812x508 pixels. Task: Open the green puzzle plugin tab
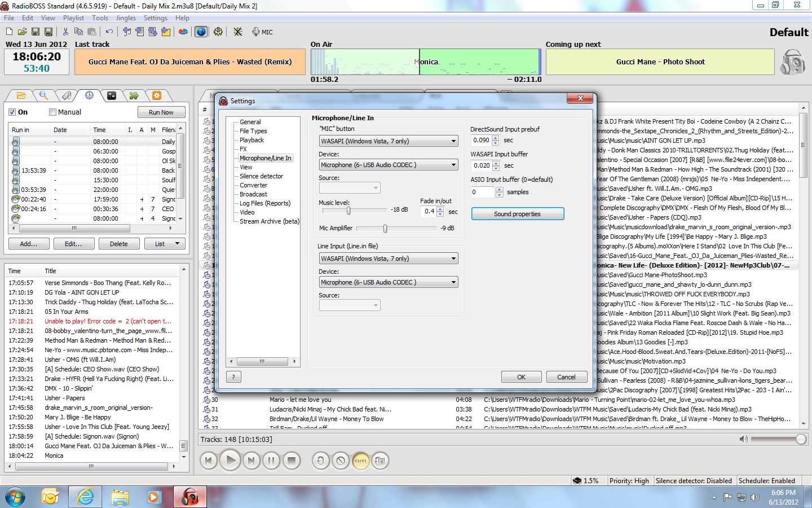[x=134, y=95]
